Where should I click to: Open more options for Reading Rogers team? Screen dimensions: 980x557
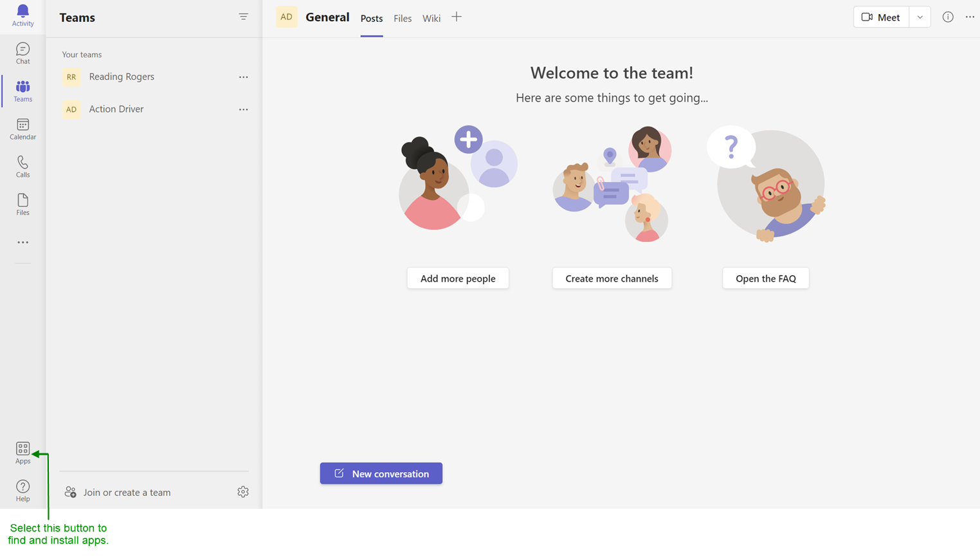click(x=243, y=77)
